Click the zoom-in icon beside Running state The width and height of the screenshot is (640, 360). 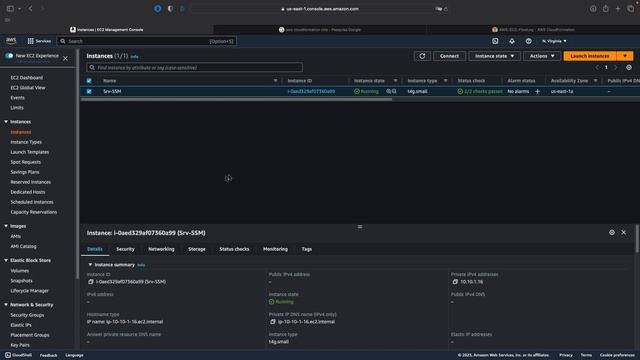click(389, 91)
